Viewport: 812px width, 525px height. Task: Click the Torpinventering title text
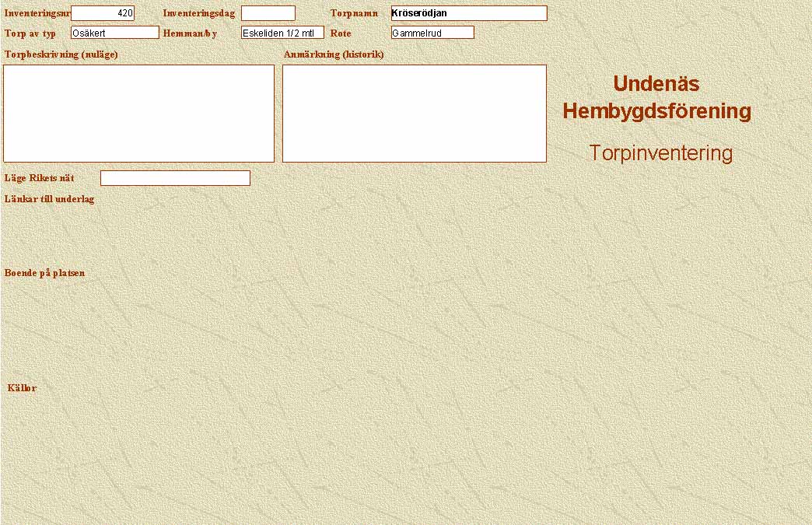pos(660,153)
